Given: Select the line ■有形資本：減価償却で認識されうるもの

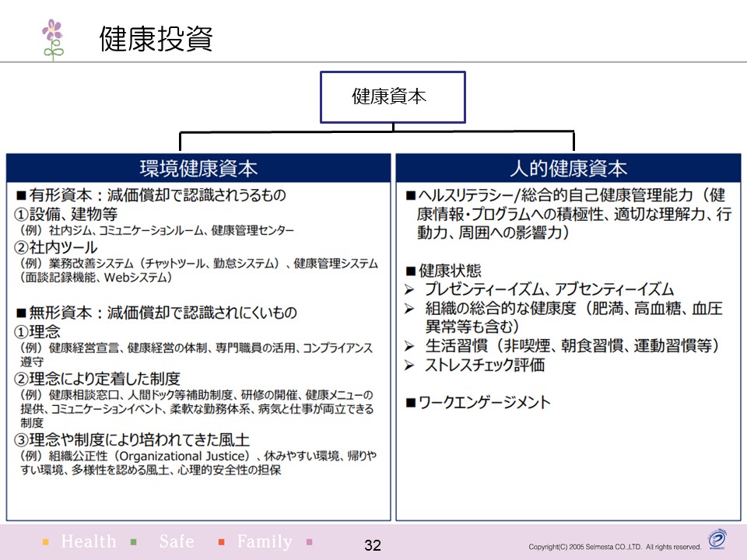Looking at the screenshot, I should 151,194.
